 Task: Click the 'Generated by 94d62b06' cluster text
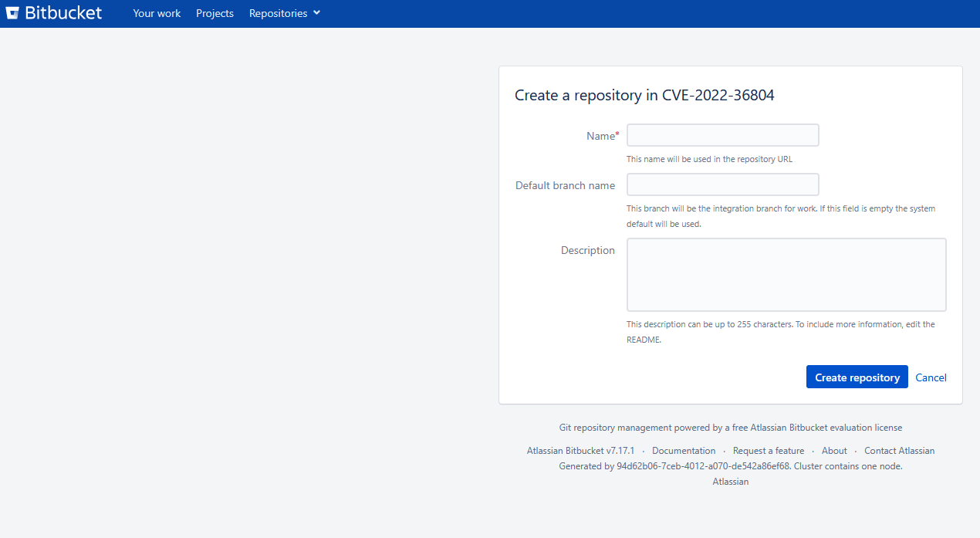click(x=730, y=466)
